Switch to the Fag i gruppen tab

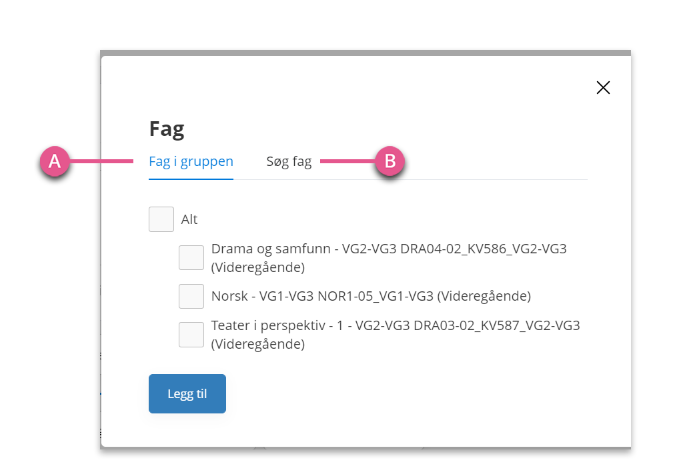click(x=191, y=162)
